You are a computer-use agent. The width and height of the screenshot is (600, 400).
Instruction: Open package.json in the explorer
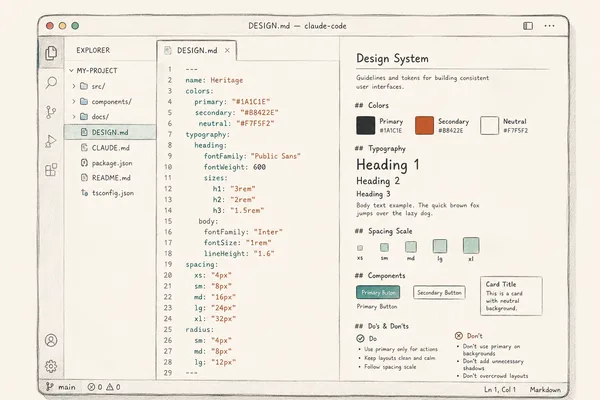[x=110, y=163]
